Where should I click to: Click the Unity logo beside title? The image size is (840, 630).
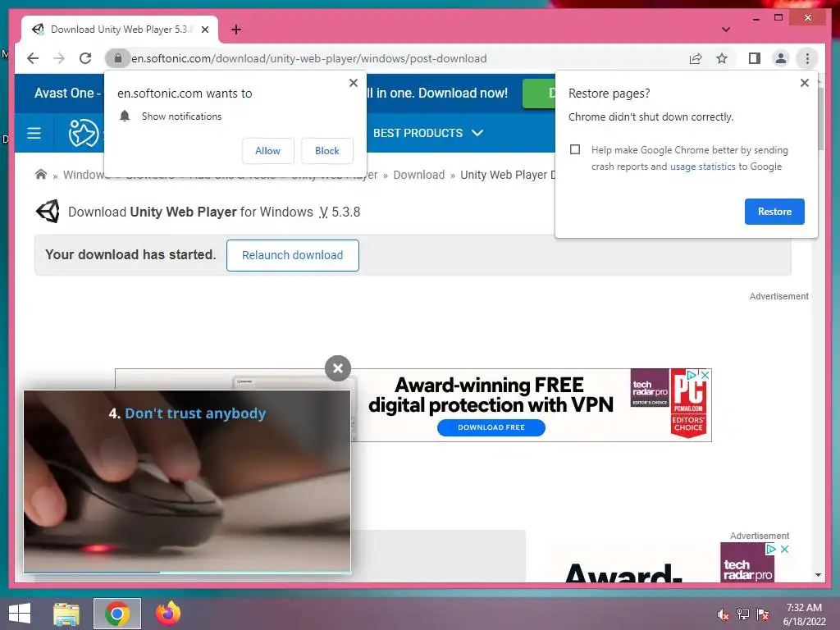click(x=48, y=212)
